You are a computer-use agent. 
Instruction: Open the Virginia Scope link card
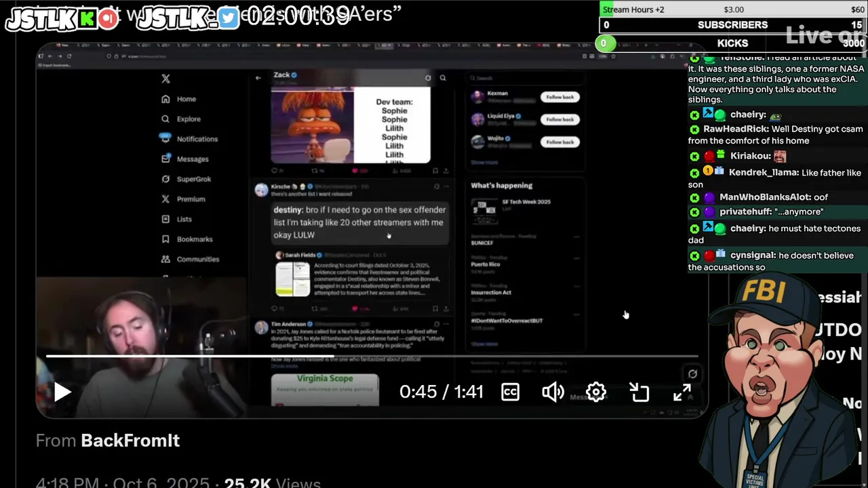click(x=325, y=390)
